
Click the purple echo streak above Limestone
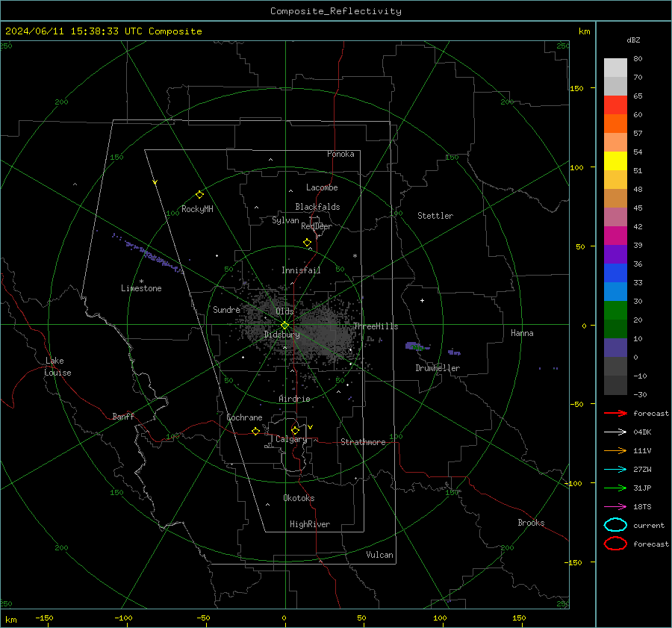(148, 254)
